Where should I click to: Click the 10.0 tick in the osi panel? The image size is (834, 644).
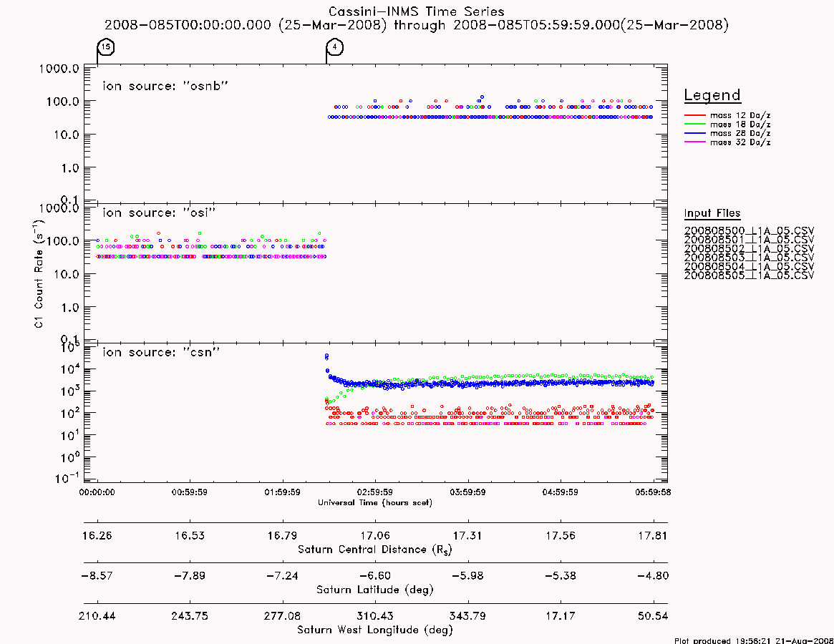coord(66,274)
